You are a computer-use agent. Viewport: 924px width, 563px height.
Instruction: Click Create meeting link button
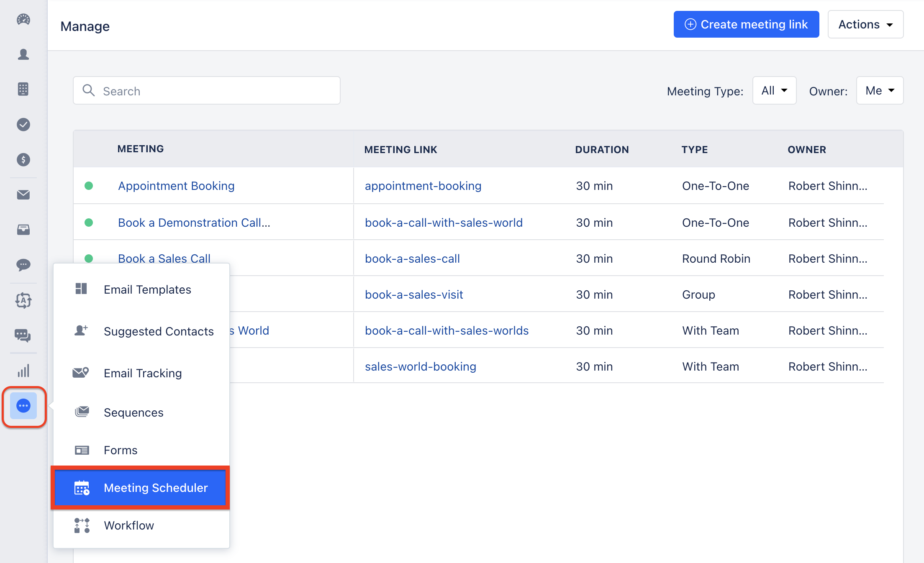(746, 24)
